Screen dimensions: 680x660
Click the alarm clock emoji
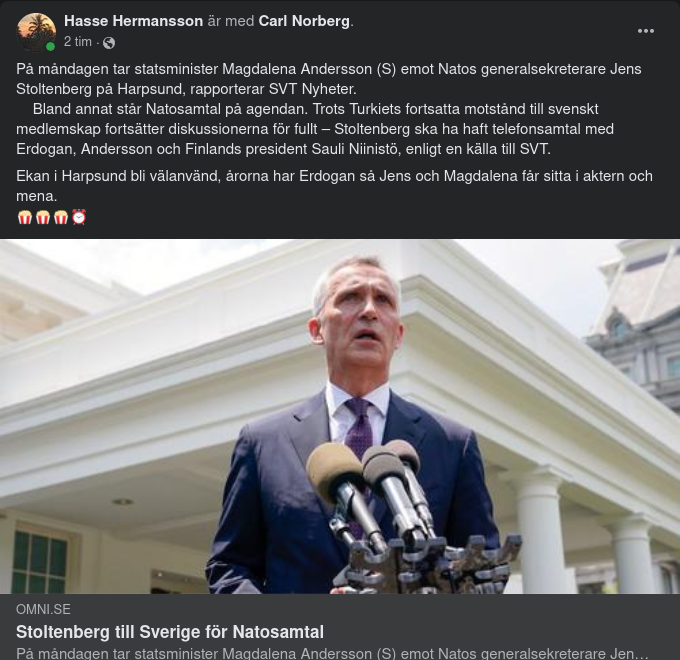click(x=79, y=217)
